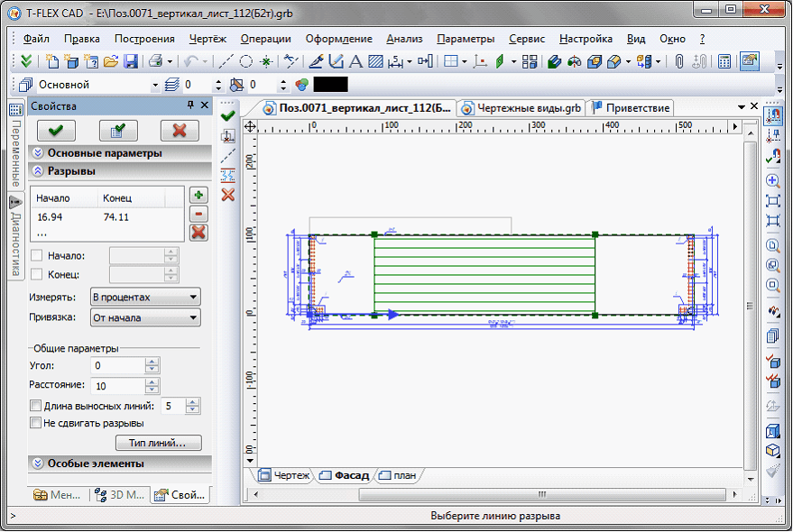Open the Оформление menu
This screenshot has width=793, height=532.
point(339,39)
